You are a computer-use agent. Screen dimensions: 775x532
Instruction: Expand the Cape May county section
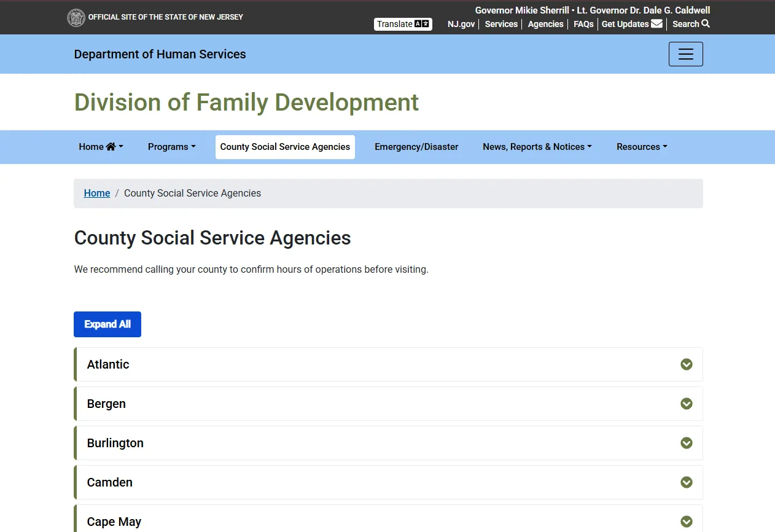388,518
